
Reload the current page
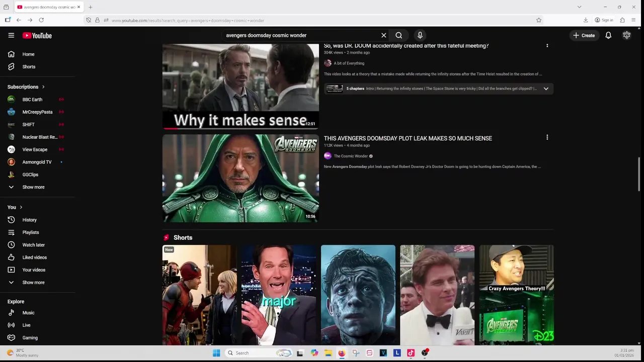pos(41,20)
